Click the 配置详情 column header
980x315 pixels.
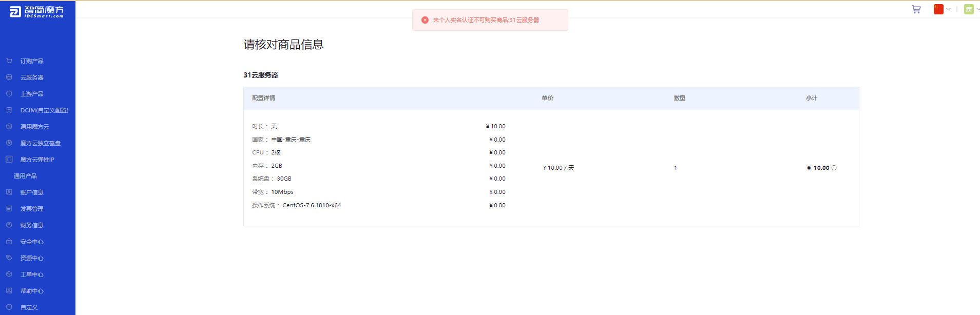pyautogui.click(x=263, y=98)
